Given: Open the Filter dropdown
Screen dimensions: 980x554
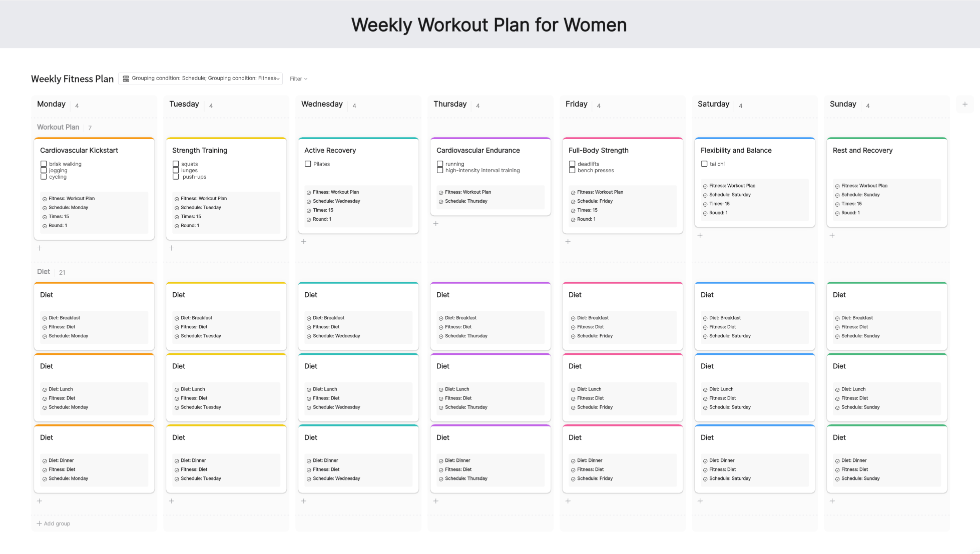Looking at the screenshot, I should click(298, 79).
